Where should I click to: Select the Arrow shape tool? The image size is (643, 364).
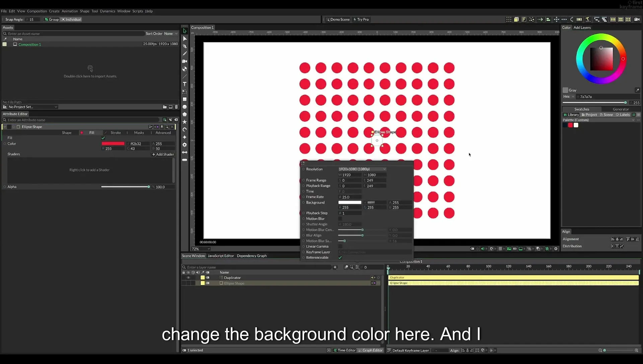[x=185, y=152]
